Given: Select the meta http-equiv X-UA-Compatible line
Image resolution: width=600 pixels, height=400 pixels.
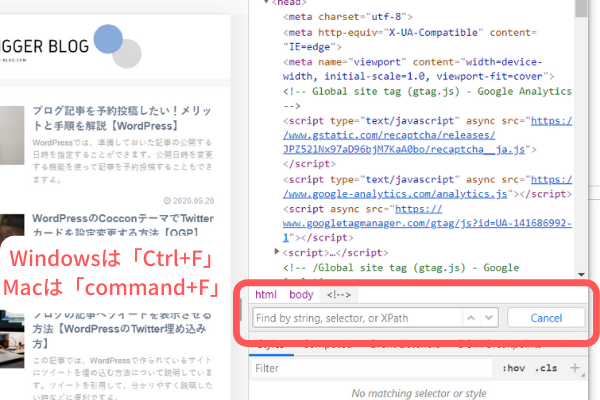Looking at the screenshot, I should tap(410, 39).
